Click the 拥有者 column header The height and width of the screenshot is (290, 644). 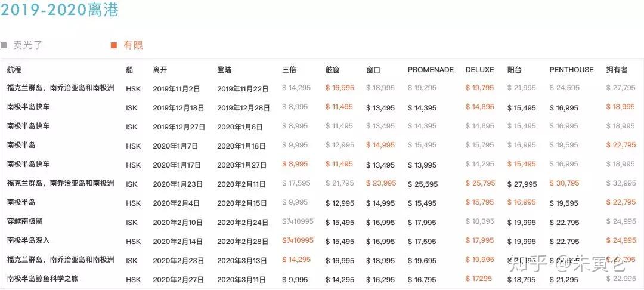pyautogui.click(x=617, y=70)
